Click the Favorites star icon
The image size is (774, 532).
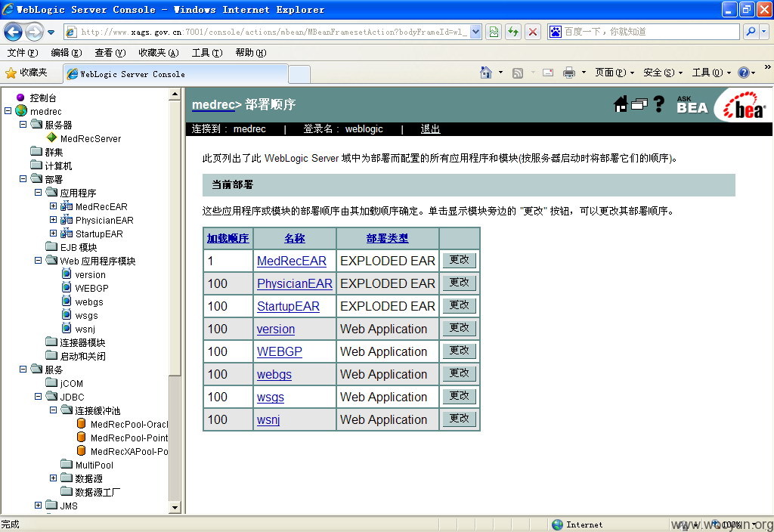point(11,73)
